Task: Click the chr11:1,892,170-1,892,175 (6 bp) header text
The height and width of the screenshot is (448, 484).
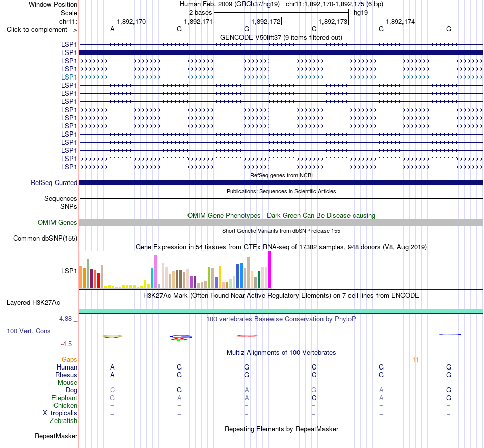Action: click(x=334, y=4)
